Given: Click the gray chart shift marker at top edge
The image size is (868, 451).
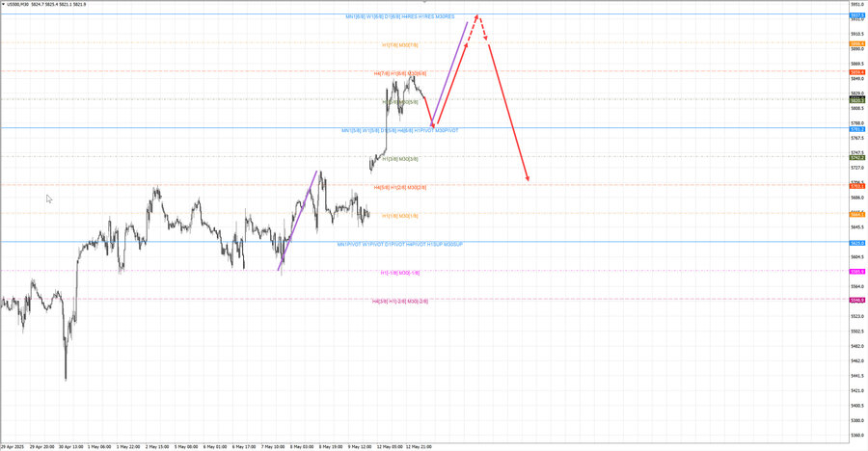Looking at the screenshot, I should click(x=424, y=2).
